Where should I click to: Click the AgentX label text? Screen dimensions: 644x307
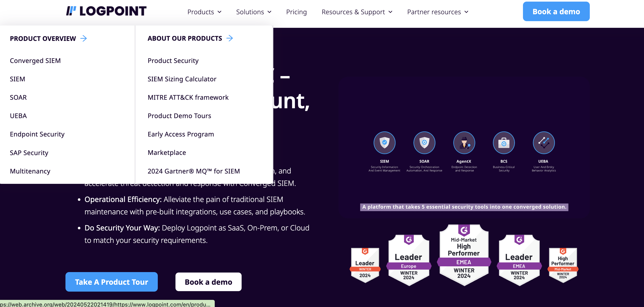click(x=464, y=161)
